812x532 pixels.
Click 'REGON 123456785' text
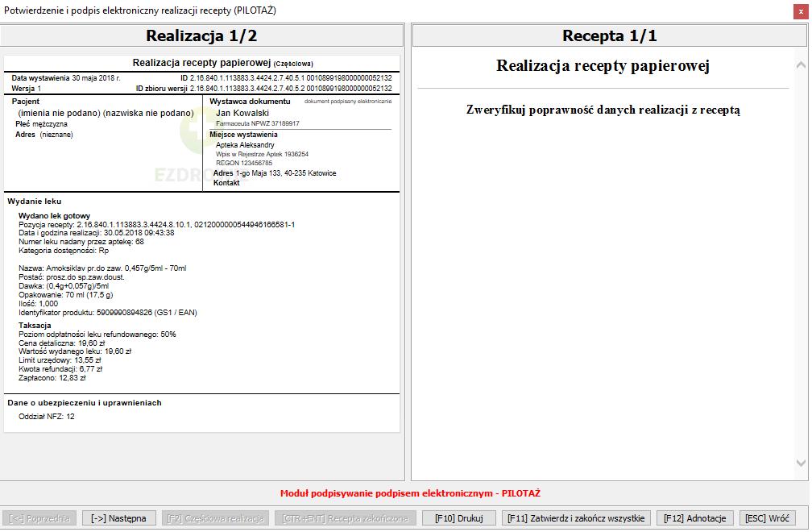[x=244, y=163]
